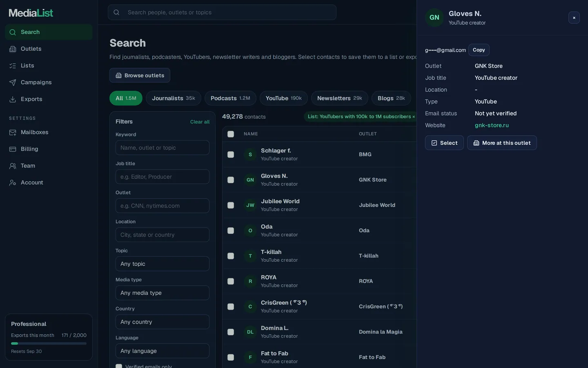588x368 pixels.
Task: Click Clear all filters
Action: (200, 122)
